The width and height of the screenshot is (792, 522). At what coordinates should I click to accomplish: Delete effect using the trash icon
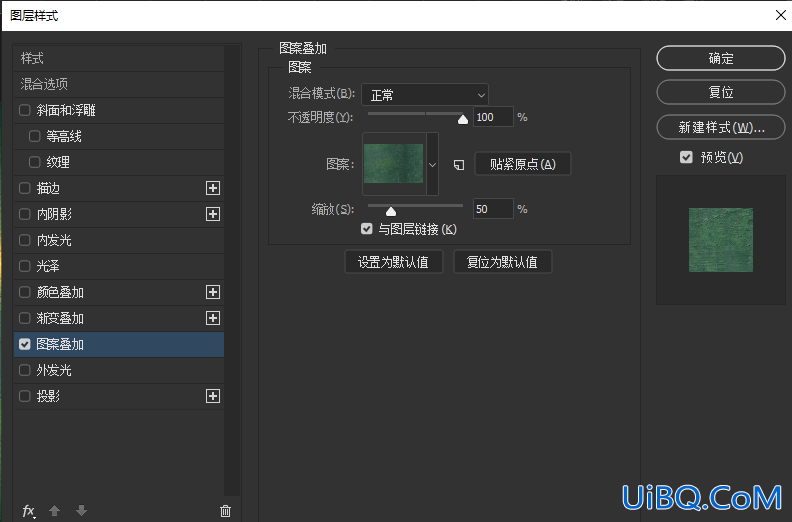click(x=225, y=511)
